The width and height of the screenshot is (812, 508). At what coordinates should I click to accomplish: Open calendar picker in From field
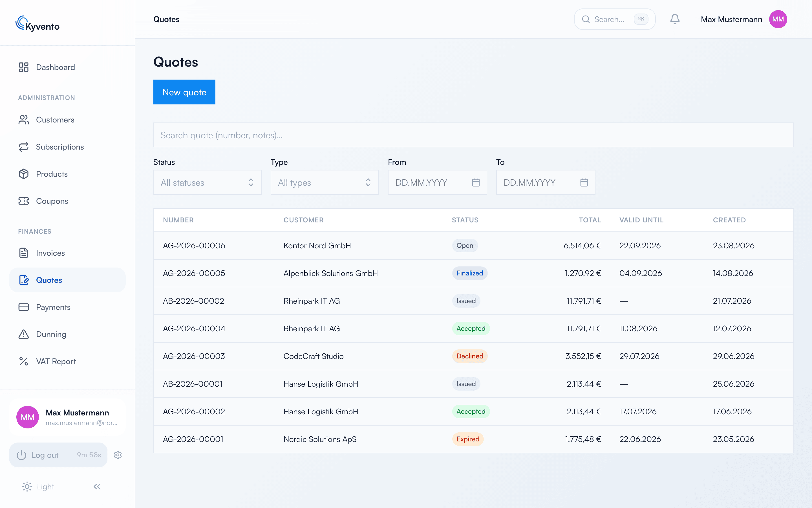(x=476, y=182)
